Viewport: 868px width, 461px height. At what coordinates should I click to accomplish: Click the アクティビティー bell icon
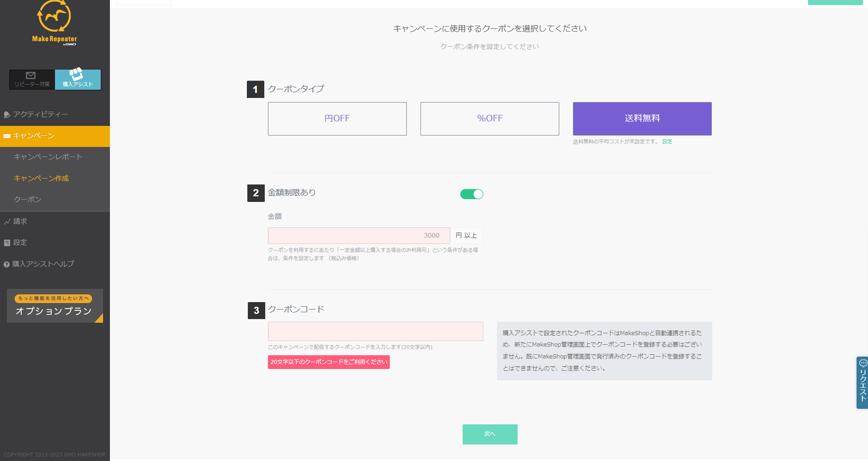[7, 115]
